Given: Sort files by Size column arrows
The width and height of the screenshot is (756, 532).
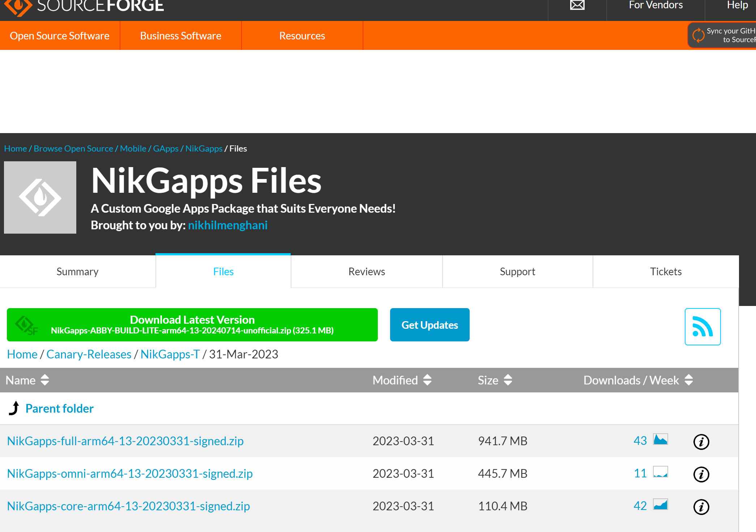Looking at the screenshot, I should [x=508, y=380].
